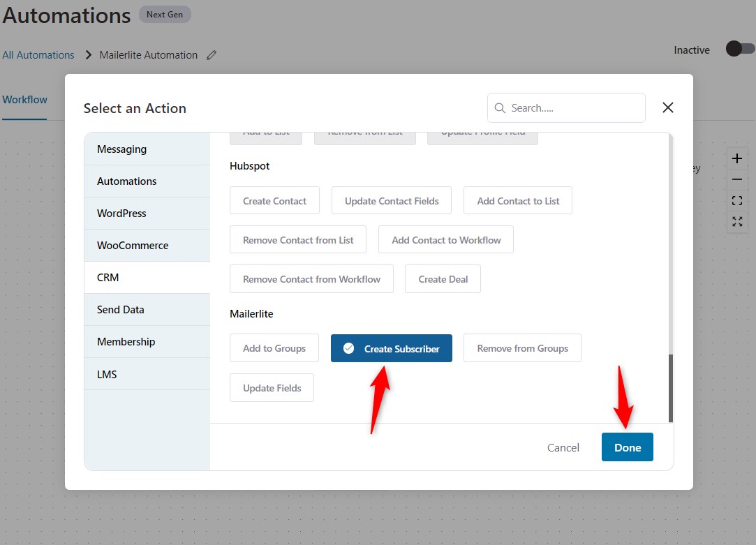Viewport: 756px width, 545px height.
Task: Select the CRM category
Action: pyautogui.click(x=147, y=278)
